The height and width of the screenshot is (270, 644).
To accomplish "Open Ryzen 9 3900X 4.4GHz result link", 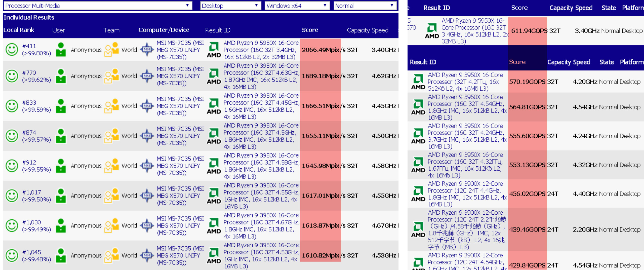I will click(x=467, y=194).
